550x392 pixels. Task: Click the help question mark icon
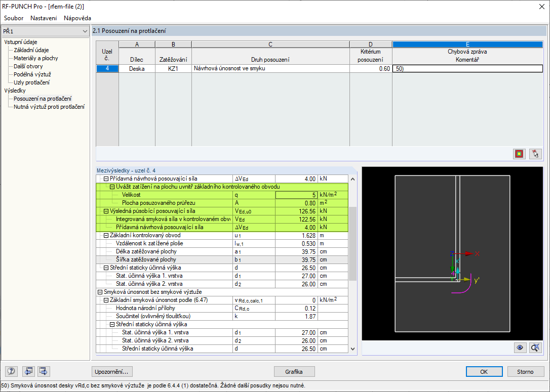(11, 371)
